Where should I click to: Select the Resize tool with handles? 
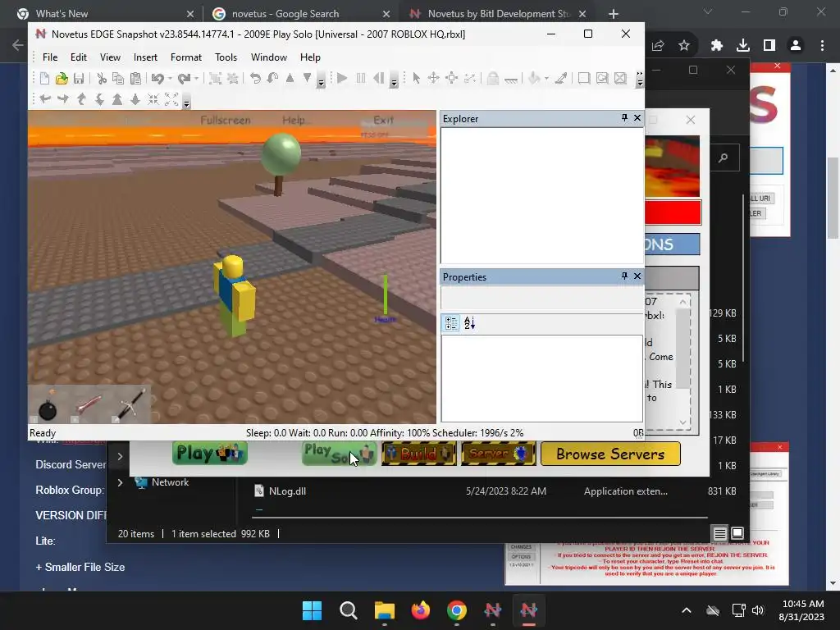click(452, 79)
